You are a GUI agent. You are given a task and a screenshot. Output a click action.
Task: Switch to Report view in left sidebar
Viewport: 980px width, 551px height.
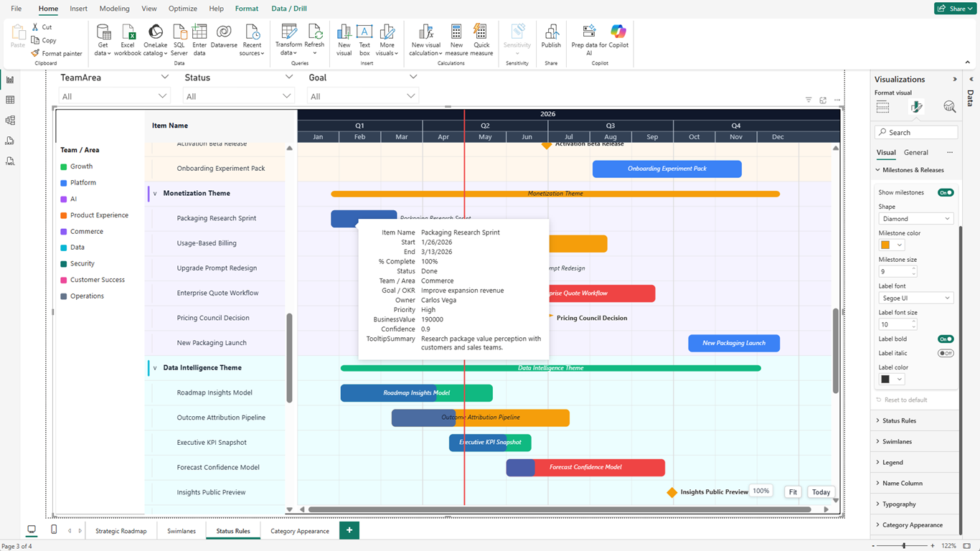point(10,80)
